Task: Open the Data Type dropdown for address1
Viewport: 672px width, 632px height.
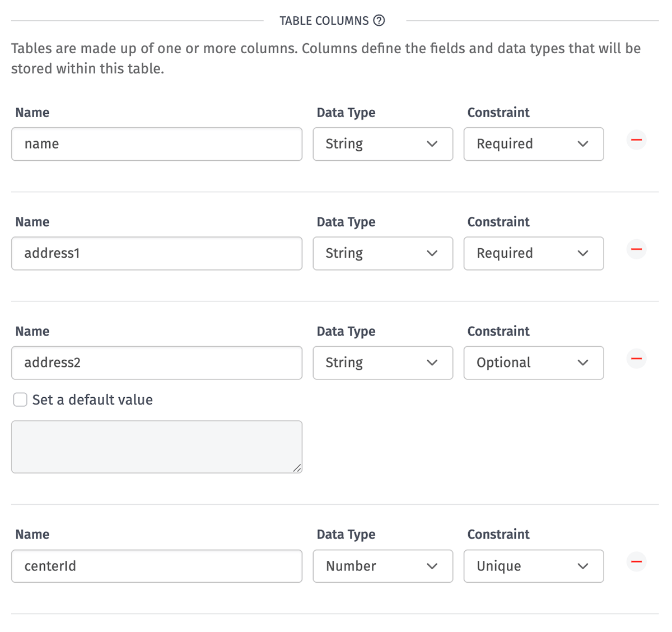Action: (x=382, y=253)
